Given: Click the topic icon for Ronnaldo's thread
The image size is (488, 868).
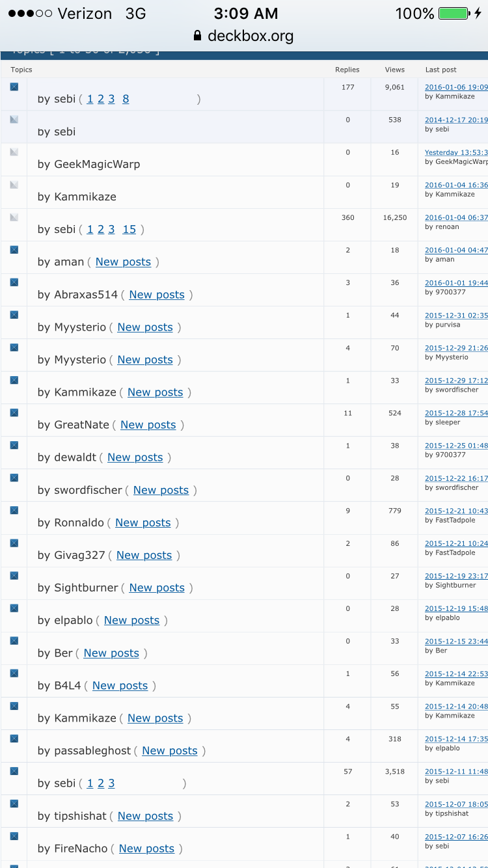Looking at the screenshot, I should coord(14,510).
